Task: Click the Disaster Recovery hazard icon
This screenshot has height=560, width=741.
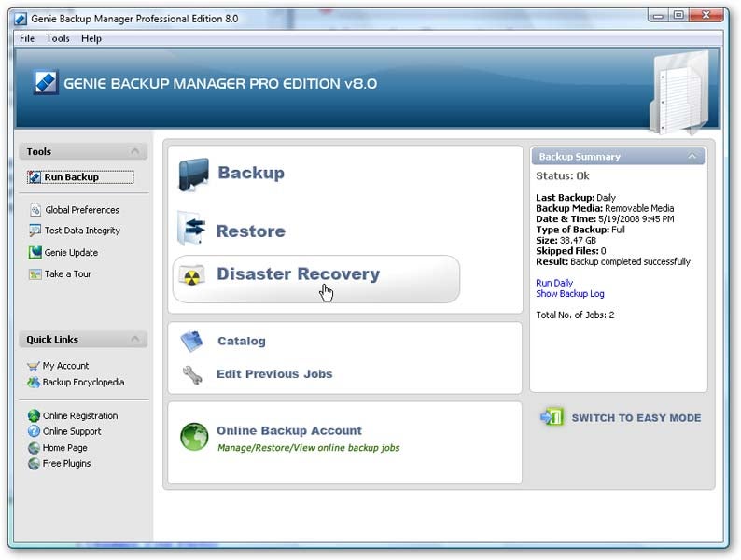Action: (192, 276)
